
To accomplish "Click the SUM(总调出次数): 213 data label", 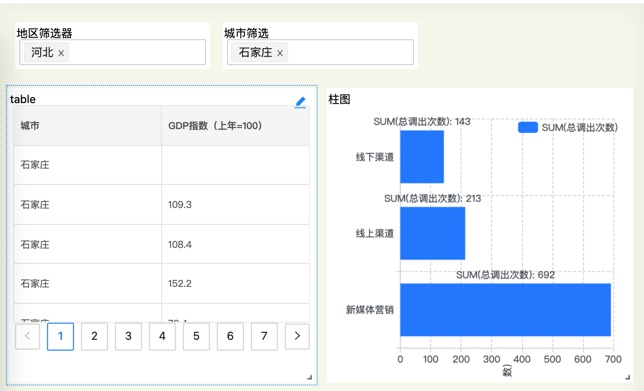I will click(x=432, y=198).
